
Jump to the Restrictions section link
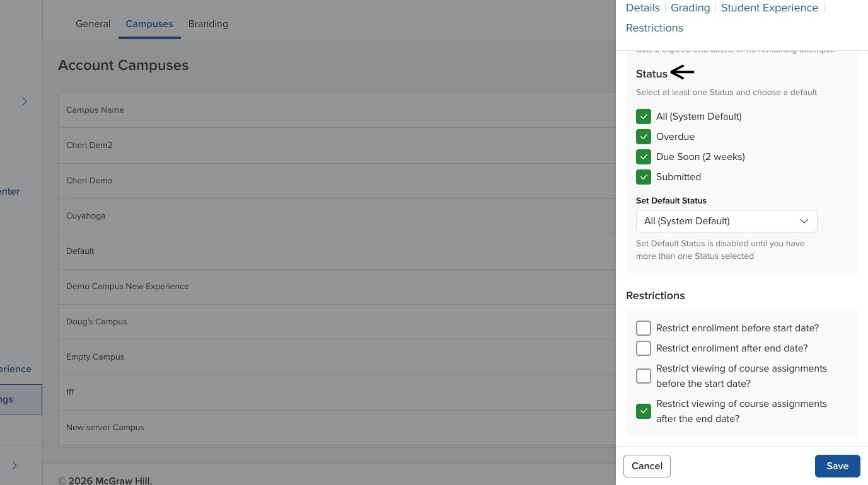[x=654, y=28]
